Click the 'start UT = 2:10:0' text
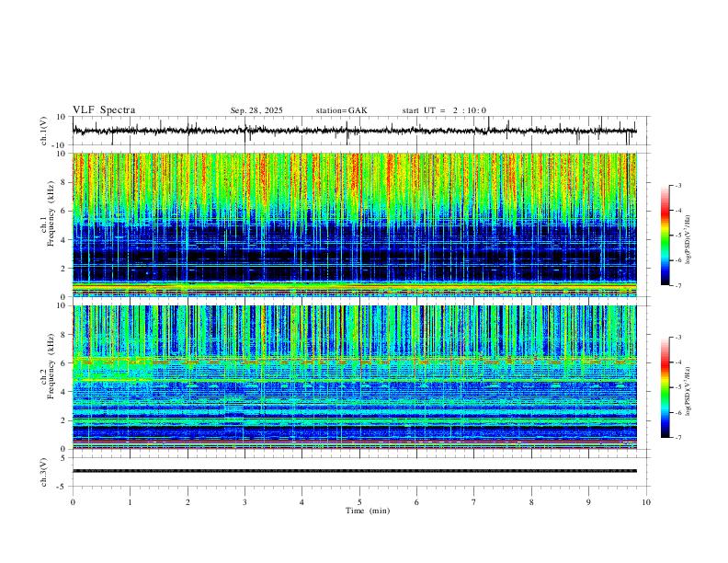The width and height of the screenshot is (728, 563). click(444, 110)
